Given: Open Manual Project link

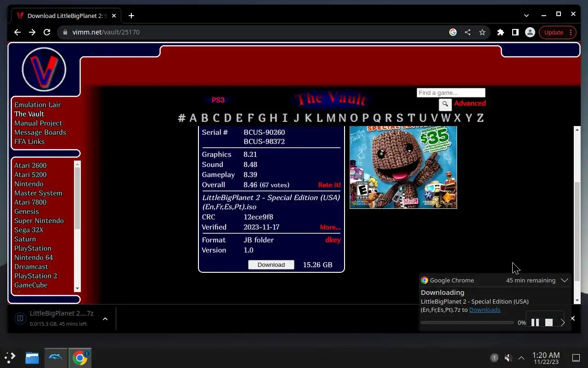Looking at the screenshot, I should tap(38, 123).
